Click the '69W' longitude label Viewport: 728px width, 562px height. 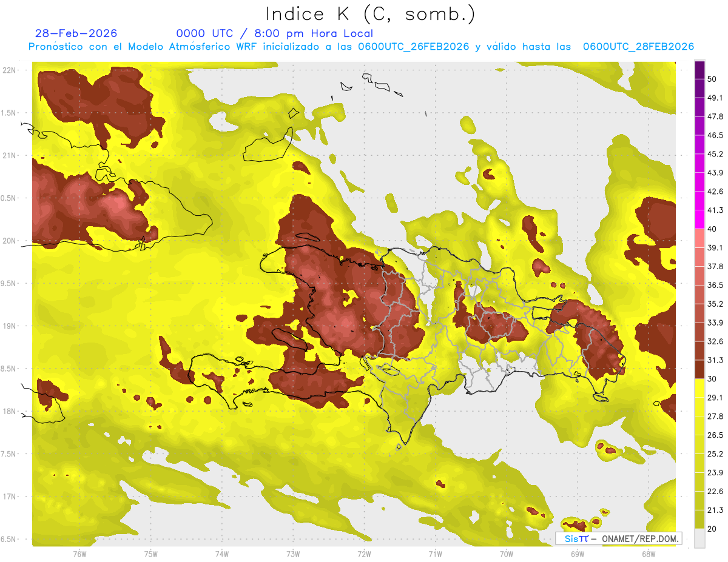[577, 554]
